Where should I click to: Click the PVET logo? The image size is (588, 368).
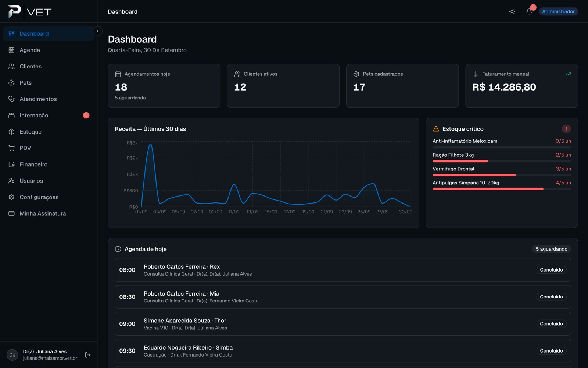click(30, 11)
